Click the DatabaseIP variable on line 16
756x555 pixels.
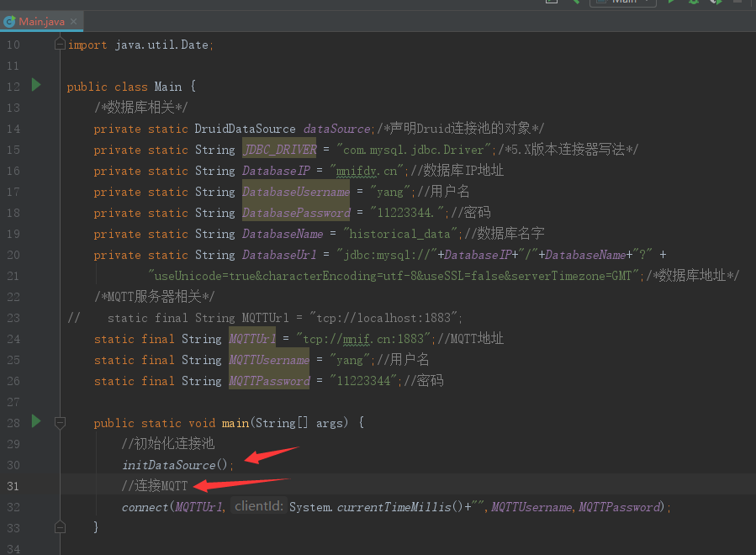pyautogui.click(x=277, y=171)
